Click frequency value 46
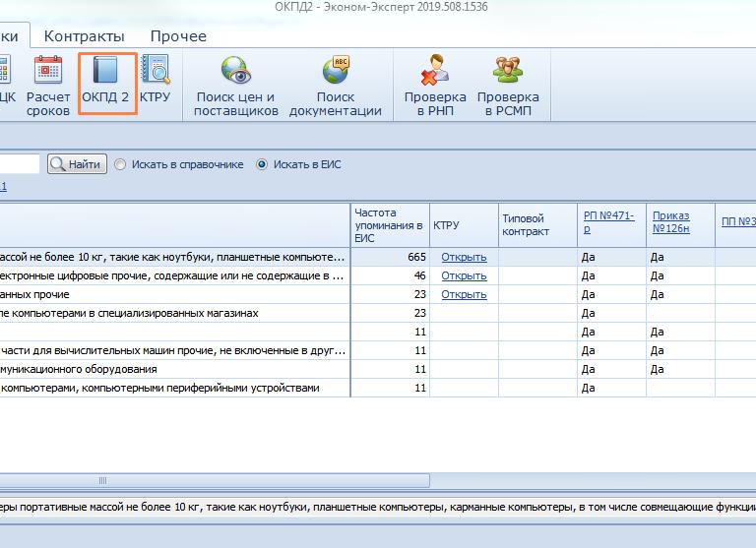756x548 pixels. click(x=419, y=275)
